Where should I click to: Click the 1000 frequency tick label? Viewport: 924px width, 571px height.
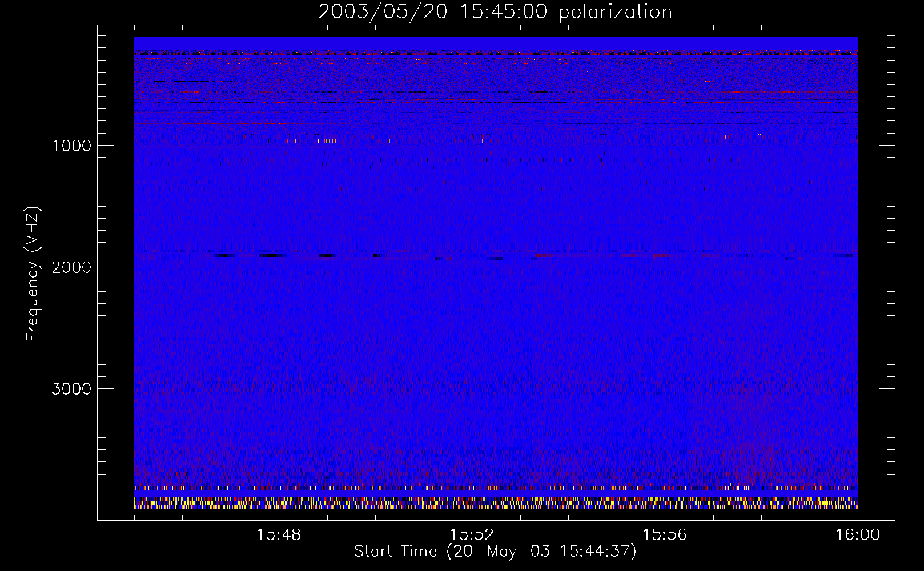[71, 146]
